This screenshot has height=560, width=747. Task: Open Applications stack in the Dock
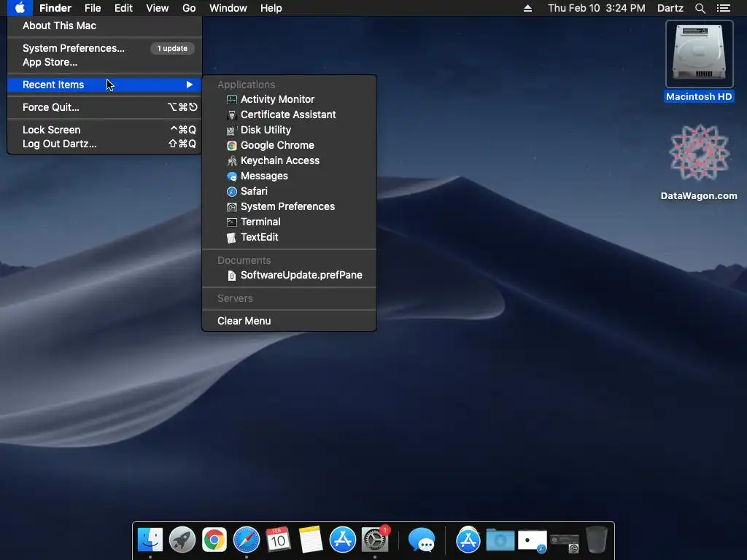(x=468, y=540)
